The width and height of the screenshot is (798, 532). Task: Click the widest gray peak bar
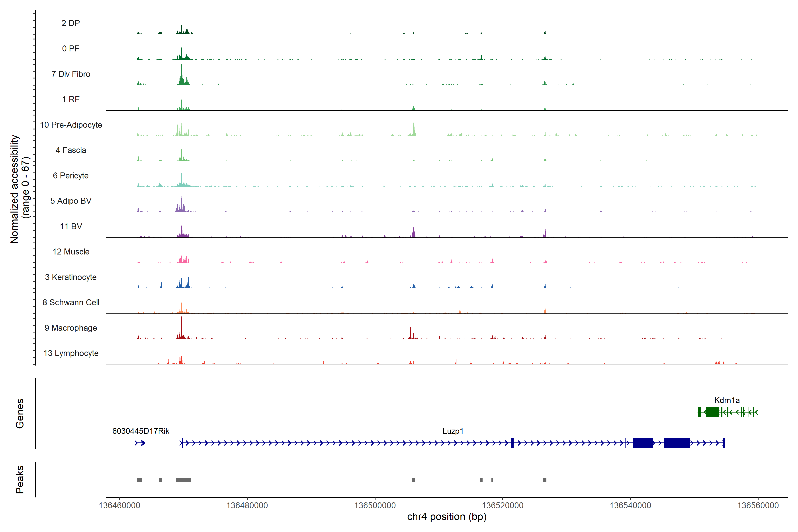pyautogui.click(x=183, y=480)
